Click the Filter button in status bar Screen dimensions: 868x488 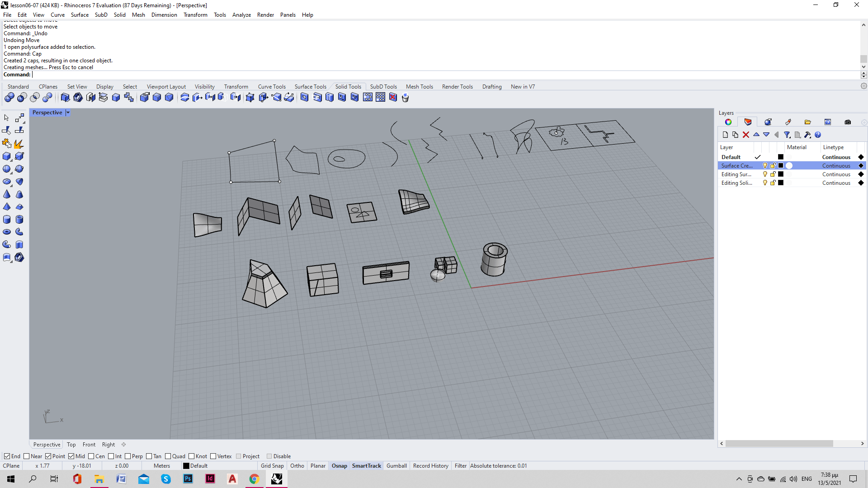[x=460, y=466]
